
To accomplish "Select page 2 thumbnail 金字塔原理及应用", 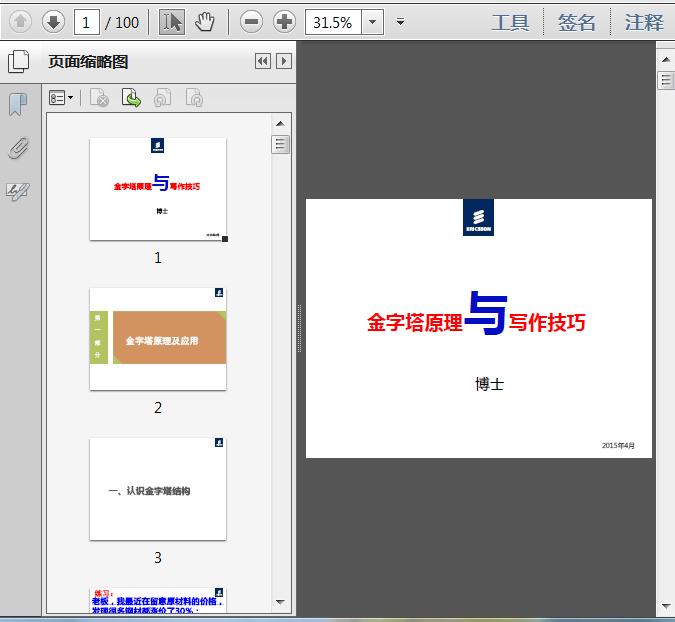I will click(158, 339).
